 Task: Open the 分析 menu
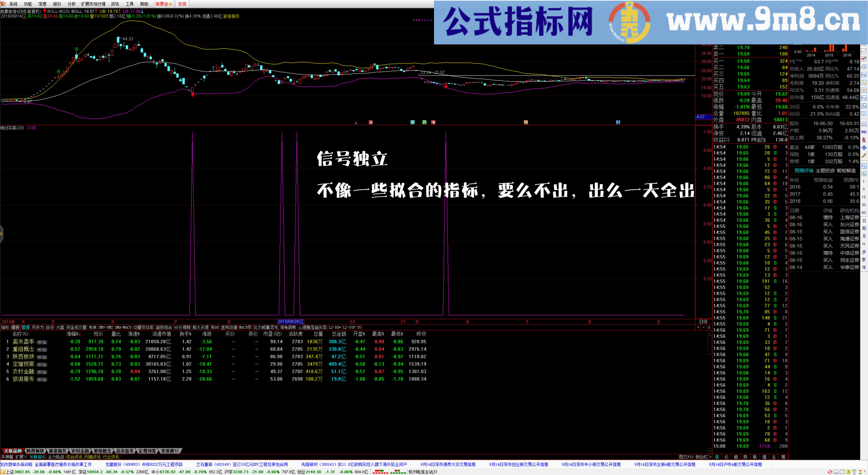click(x=71, y=4)
